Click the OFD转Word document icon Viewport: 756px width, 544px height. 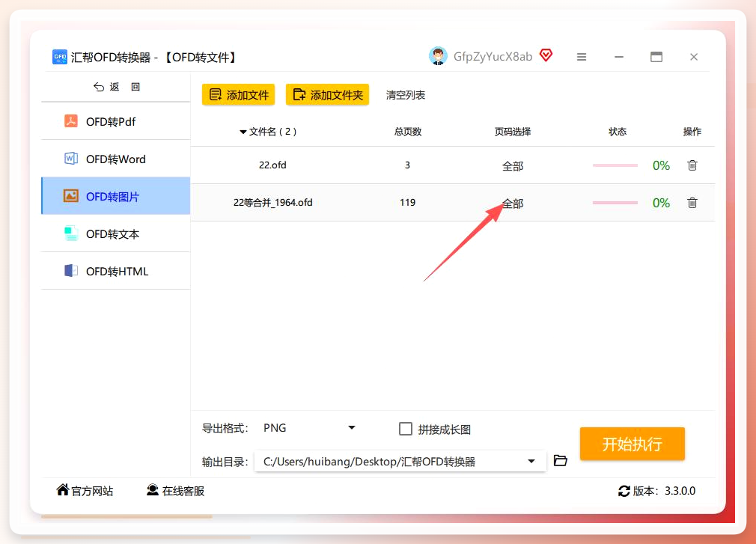pos(71,158)
